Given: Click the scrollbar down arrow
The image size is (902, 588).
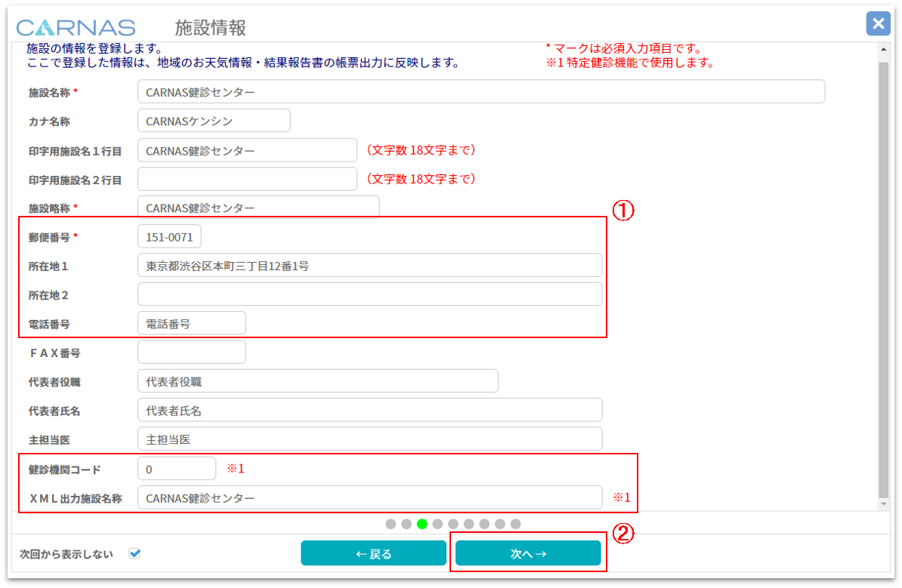Looking at the screenshot, I should 884,504.
